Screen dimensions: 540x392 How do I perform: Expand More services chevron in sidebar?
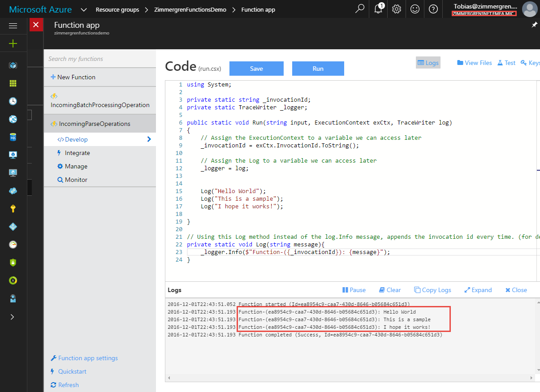click(13, 317)
